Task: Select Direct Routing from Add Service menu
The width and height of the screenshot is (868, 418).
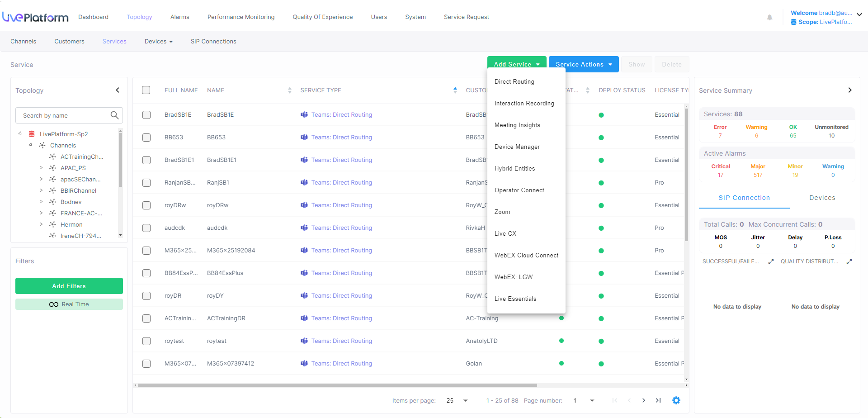Action: click(514, 81)
